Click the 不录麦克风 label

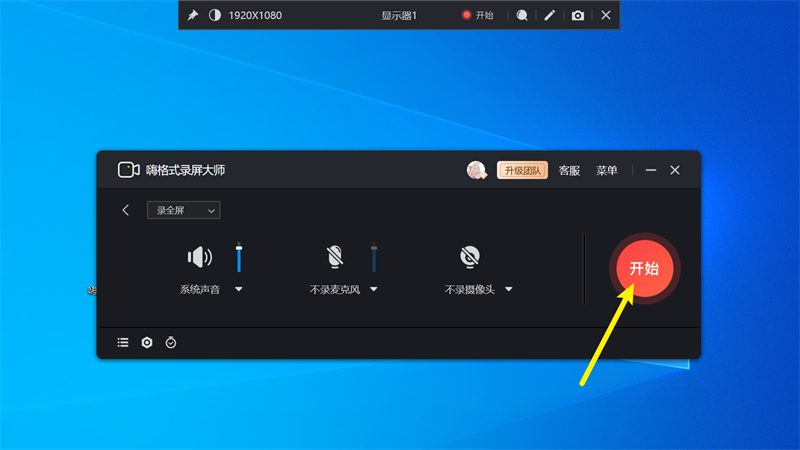[335, 290]
